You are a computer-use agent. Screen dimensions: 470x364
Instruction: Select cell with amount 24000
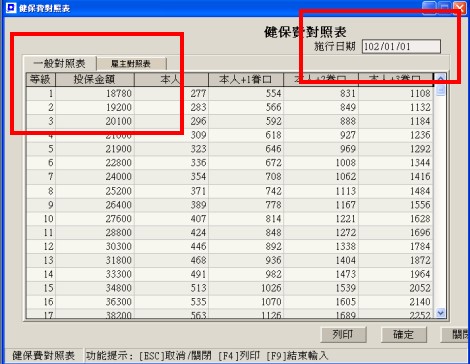[x=95, y=176]
